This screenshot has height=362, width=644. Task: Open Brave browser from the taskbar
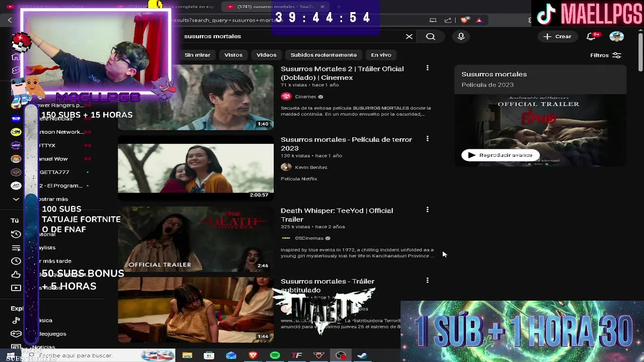[x=253, y=355]
